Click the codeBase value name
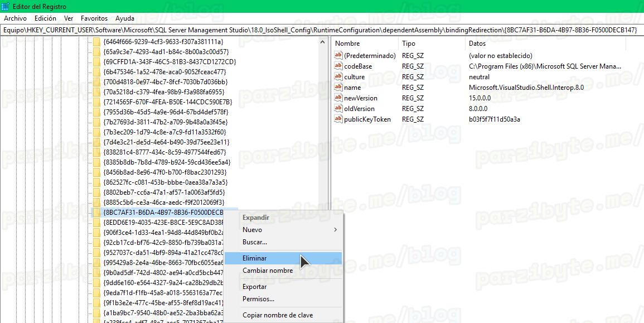644x323 pixels. 358,66
